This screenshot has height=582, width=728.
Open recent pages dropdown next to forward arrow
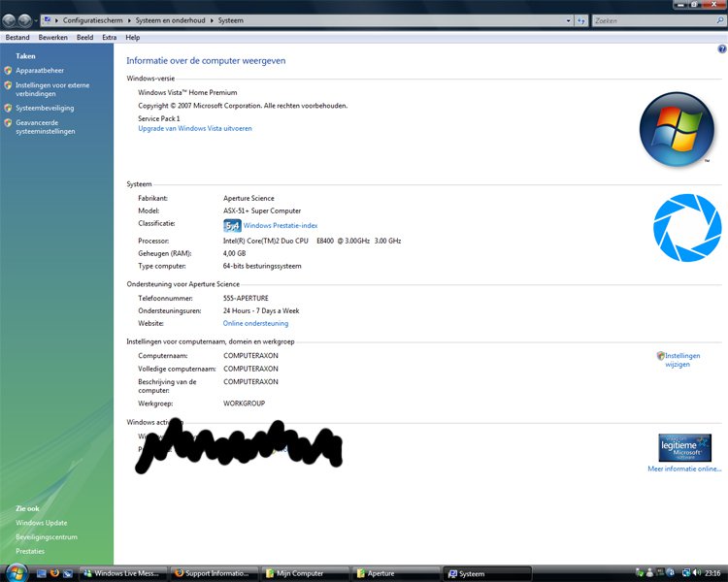(x=36, y=20)
